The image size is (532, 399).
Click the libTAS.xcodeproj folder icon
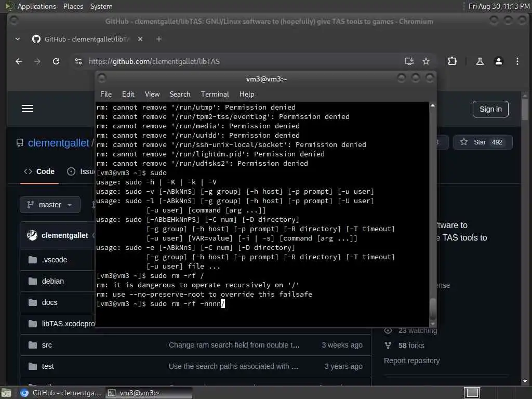click(x=33, y=324)
